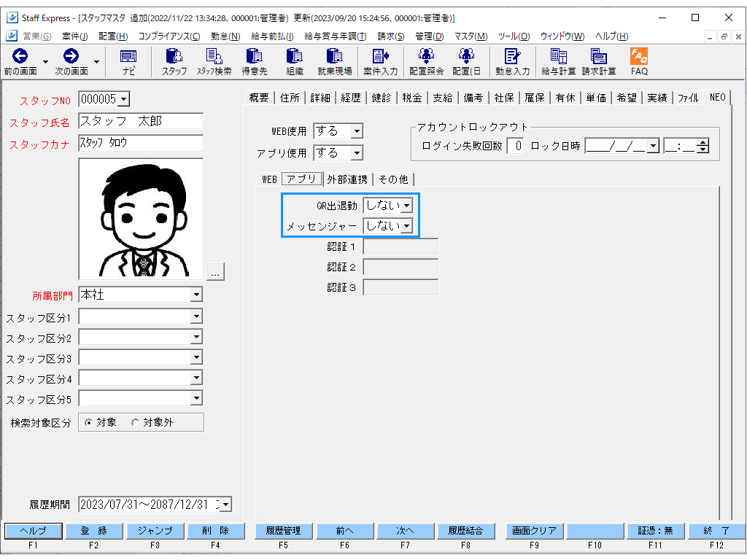Viewport: 747px width, 560px height.
Task: Expand the スタッフNO dropdown
Action: coord(124,99)
